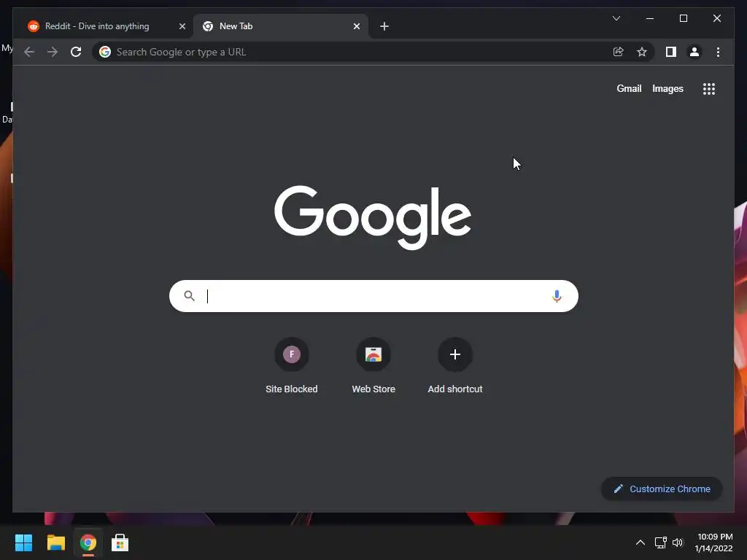747x560 pixels.
Task: Share this page icon in address bar
Action: (x=619, y=52)
